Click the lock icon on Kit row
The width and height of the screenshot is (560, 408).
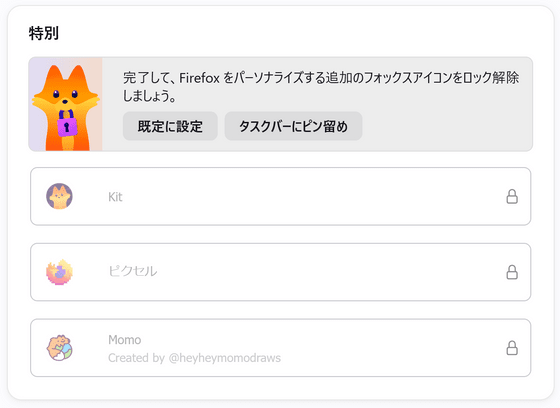512,196
